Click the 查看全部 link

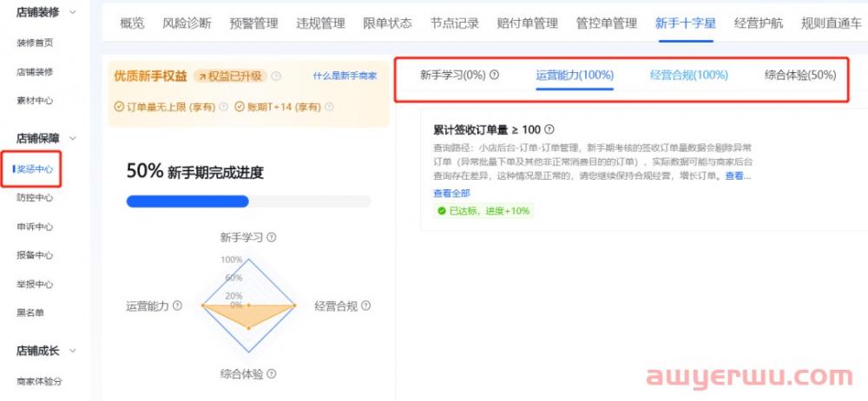(x=451, y=193)
